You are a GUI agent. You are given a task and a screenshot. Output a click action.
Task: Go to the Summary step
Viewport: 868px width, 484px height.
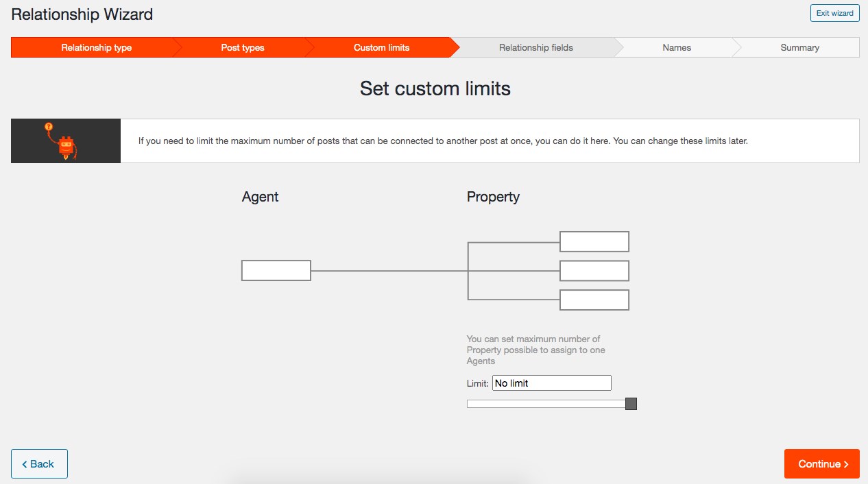(x=799, y=47)
